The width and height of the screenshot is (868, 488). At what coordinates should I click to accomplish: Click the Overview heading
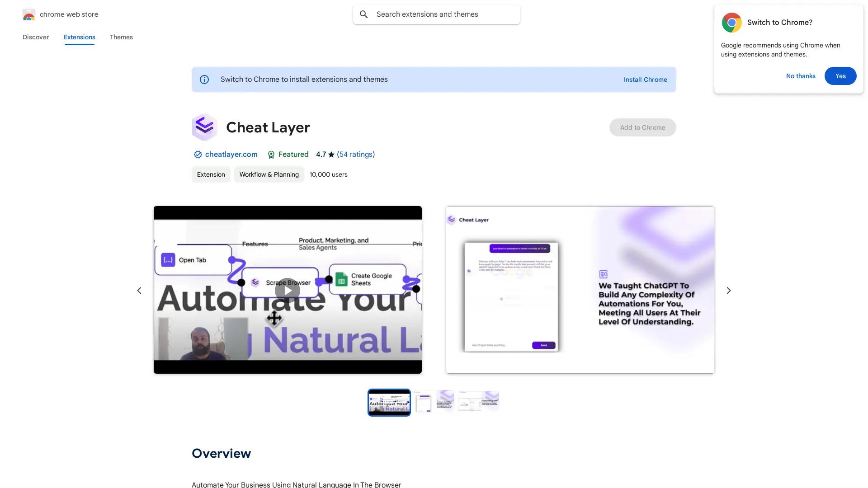point(221,453)
